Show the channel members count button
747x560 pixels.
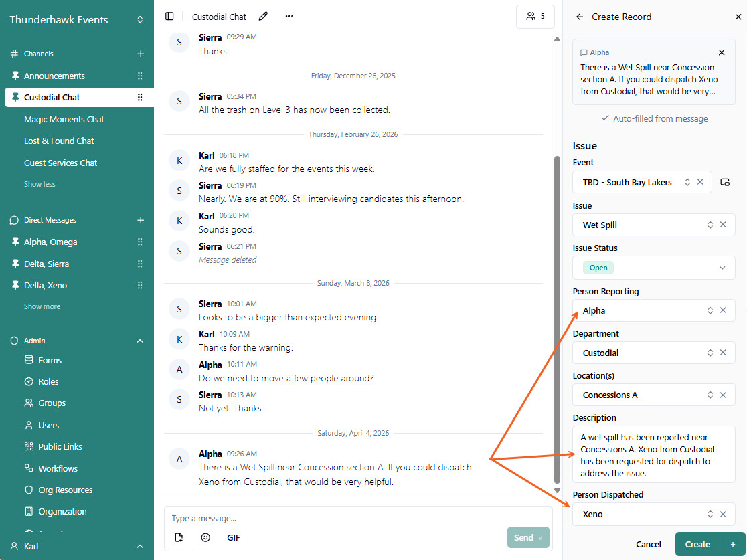[x=535, y=17]
